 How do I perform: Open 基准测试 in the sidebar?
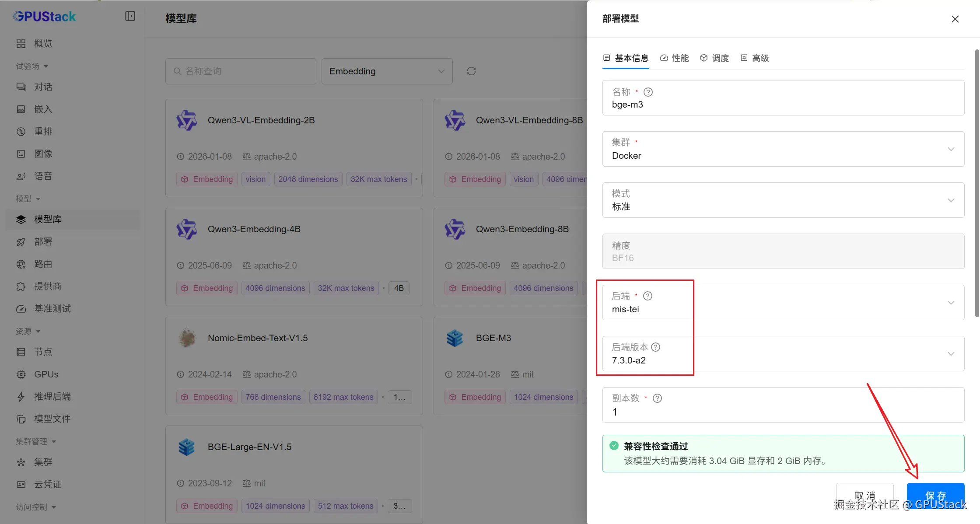tap(52, 308)
